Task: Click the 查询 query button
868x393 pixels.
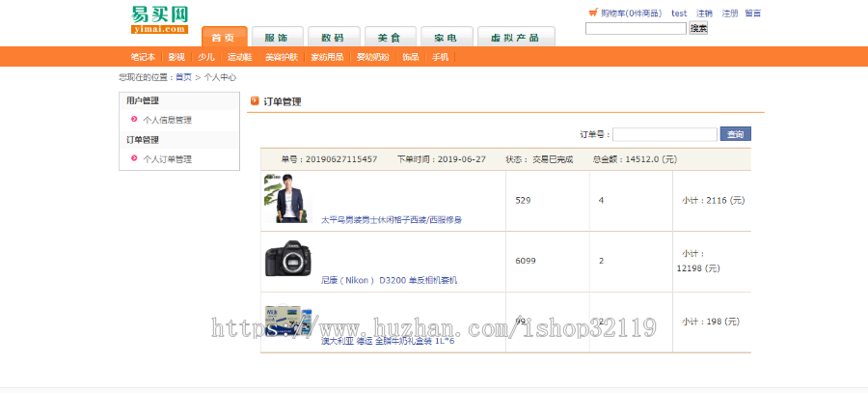Action: [x=735, y=134]
